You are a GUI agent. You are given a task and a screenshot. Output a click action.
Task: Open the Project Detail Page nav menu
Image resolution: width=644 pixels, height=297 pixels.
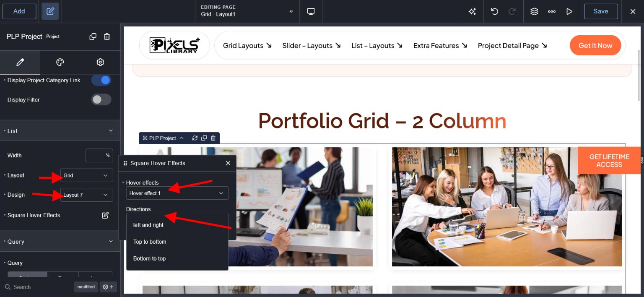[512, 45]
